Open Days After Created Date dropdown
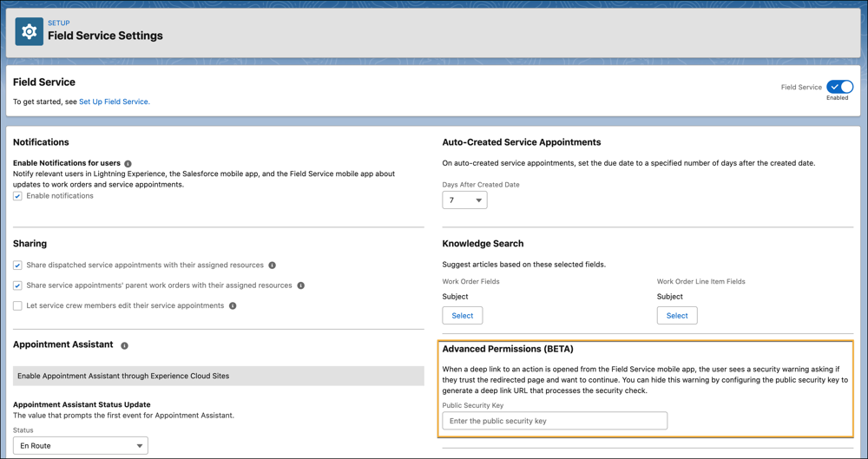Image resolution: width=868 pixels, height=459 pixels. [464, 200]
